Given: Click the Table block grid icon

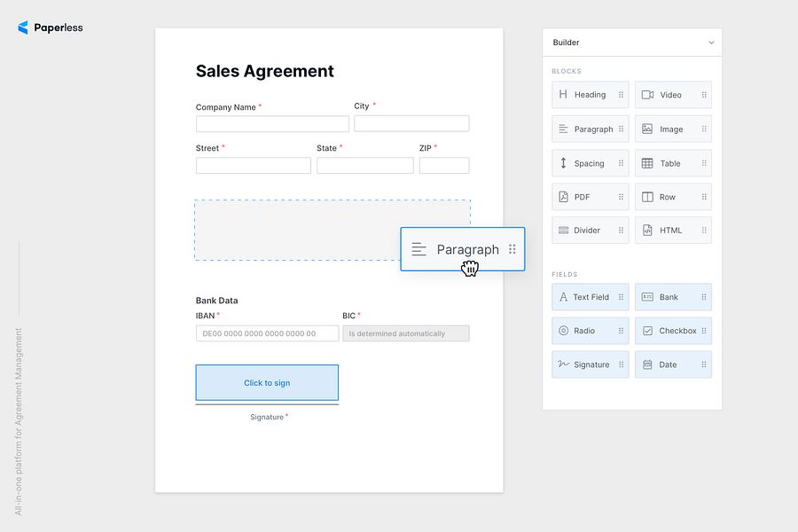Looking at the screenshot, I should click(647, 163).
